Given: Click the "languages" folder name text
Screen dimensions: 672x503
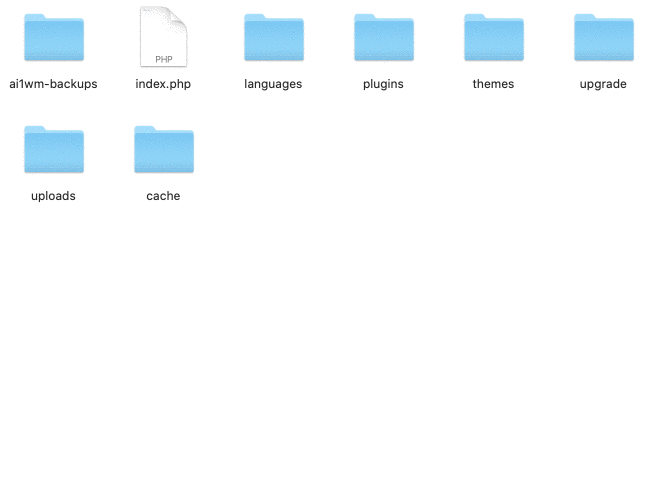Looking at the screenshot, I should 273,84.
